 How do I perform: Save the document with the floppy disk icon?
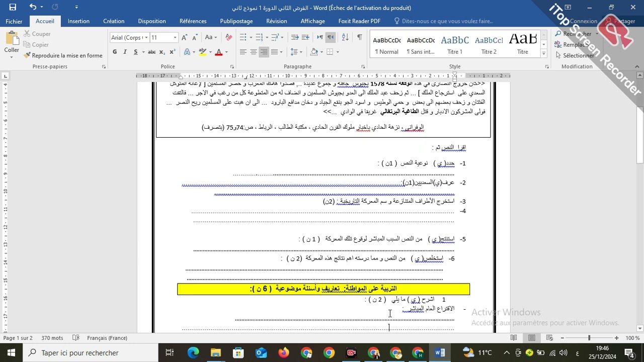pyautogui.click(x=13, y=7)
